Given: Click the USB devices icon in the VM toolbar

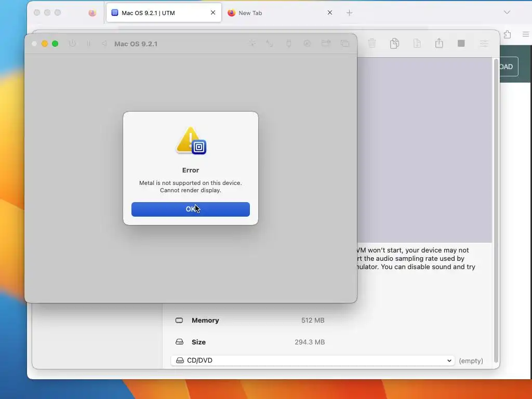Looking at the screenshot, I should pyautogui.click(x=289, y=43).
